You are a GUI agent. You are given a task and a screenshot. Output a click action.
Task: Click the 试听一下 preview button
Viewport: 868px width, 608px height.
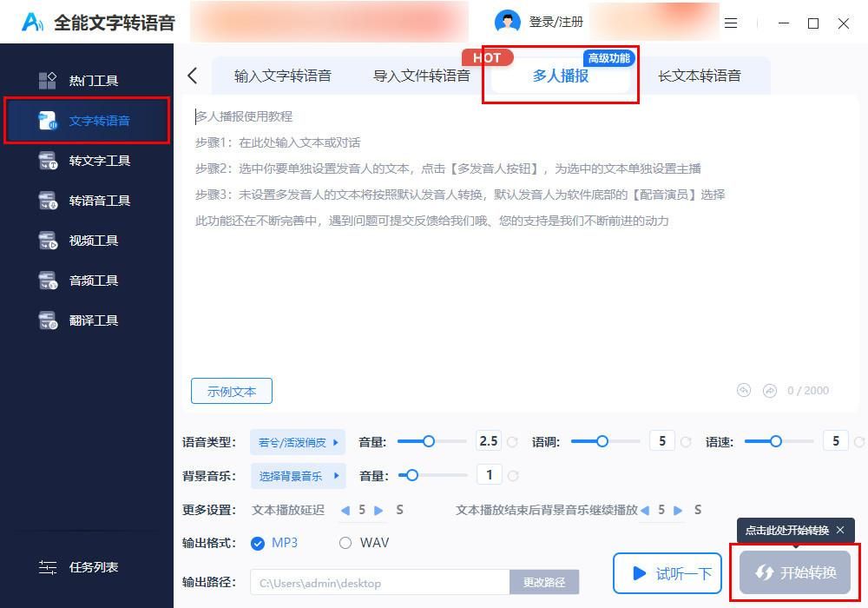667,573
